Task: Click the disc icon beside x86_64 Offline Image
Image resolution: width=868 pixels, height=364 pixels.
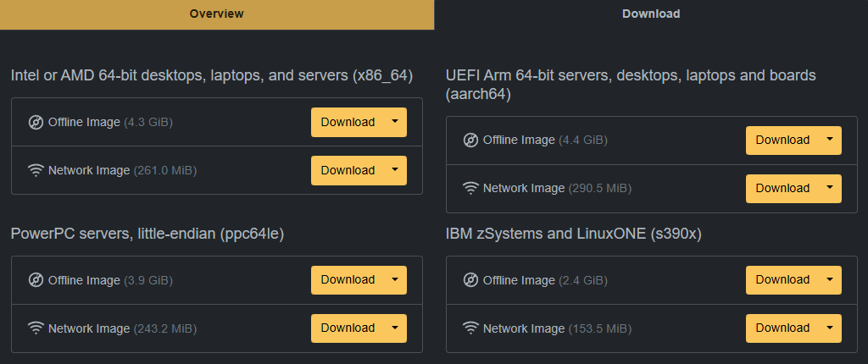Action: click(x=36, y=122)
